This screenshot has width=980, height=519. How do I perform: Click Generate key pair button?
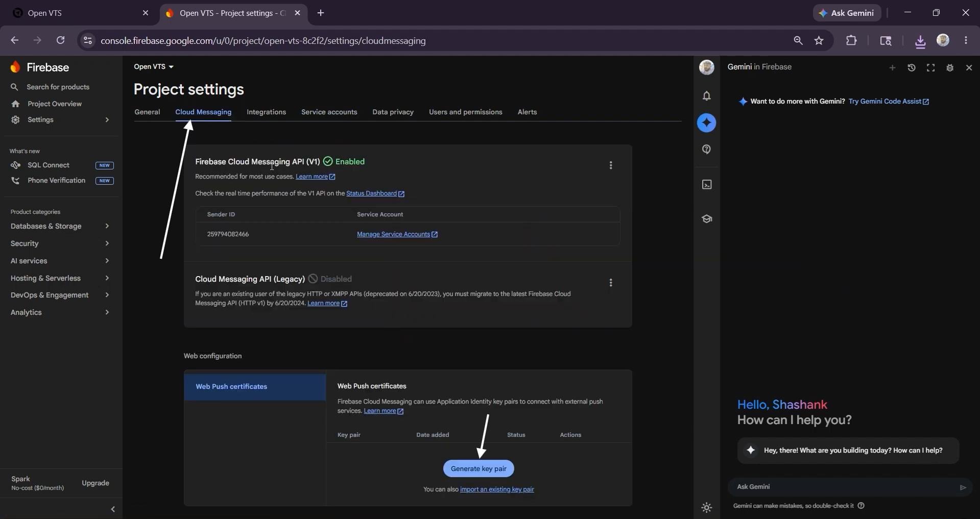coord(479,469)
